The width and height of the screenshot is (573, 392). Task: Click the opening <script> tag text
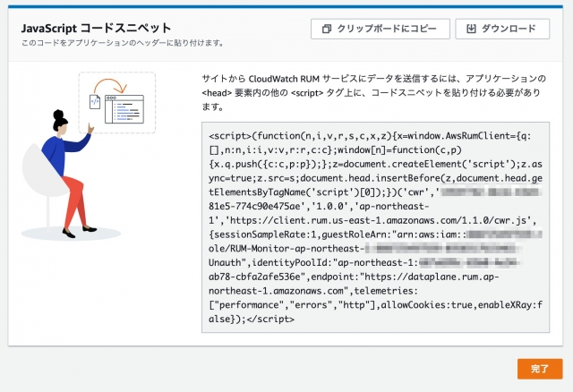tap(230, 136)
